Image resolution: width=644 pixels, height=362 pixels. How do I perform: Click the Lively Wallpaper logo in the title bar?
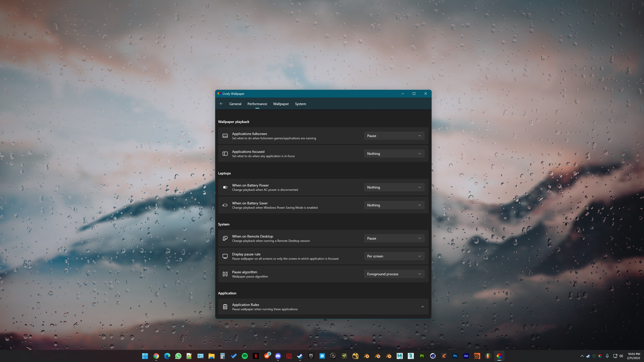[219, 93]
